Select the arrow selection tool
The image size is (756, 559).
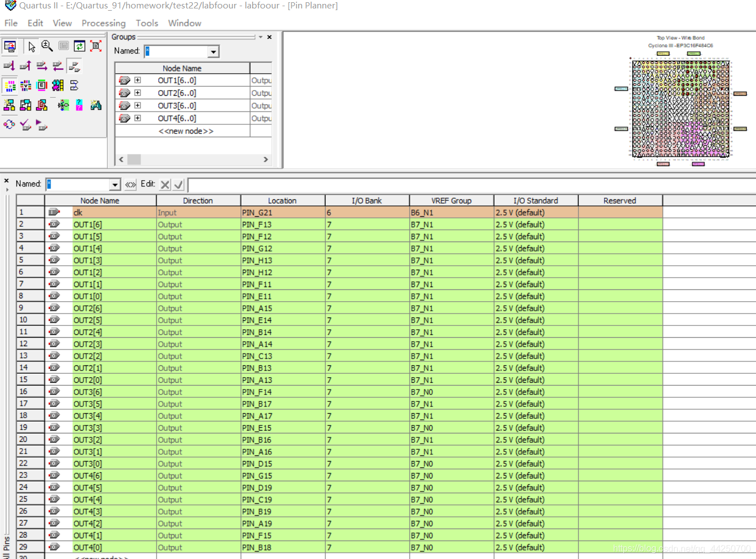[x=31, y=46]
